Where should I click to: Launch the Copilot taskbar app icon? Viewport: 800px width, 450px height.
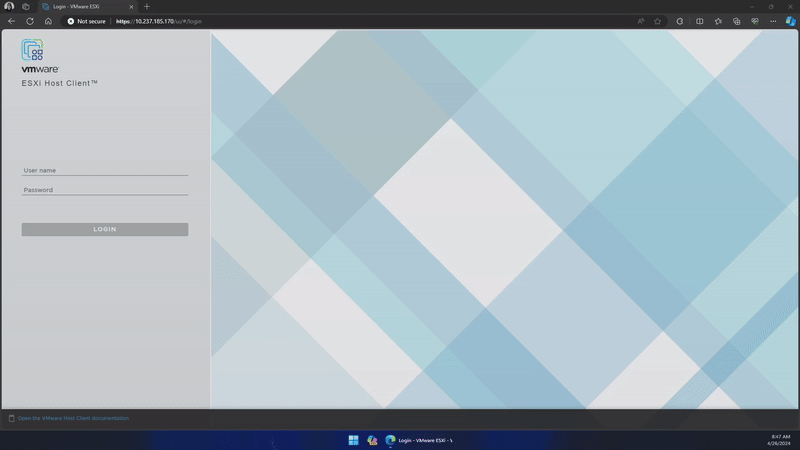(x=372, y=440)
